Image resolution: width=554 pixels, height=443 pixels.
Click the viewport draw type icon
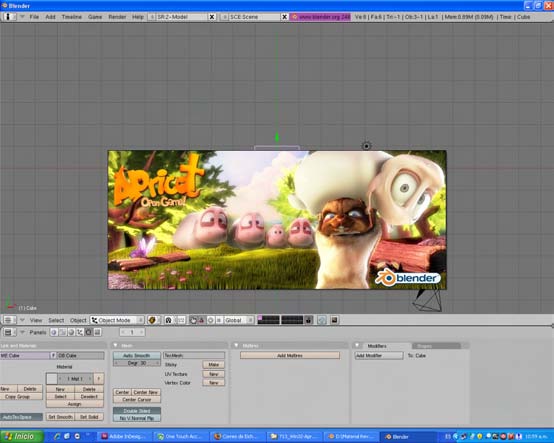click(152, 320)
